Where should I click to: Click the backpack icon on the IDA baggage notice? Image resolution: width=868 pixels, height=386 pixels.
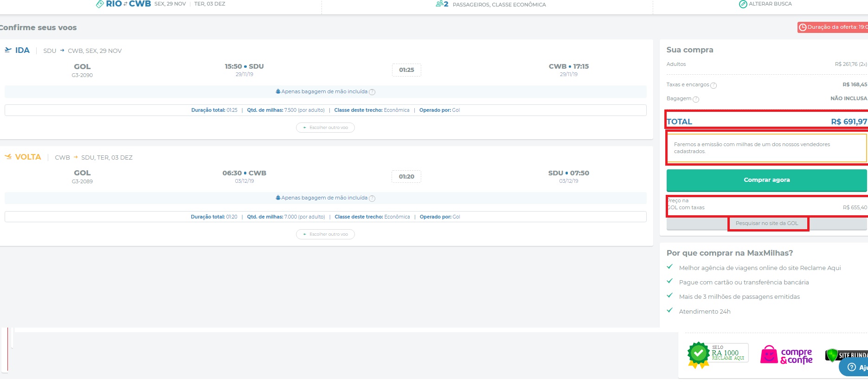[x=278, y=91]
